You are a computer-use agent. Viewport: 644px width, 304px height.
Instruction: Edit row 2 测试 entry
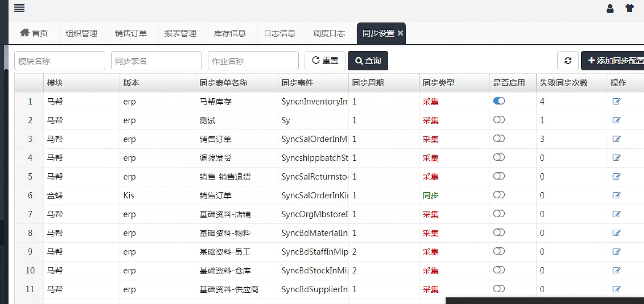pyautogui.click(x=616, y=120)
